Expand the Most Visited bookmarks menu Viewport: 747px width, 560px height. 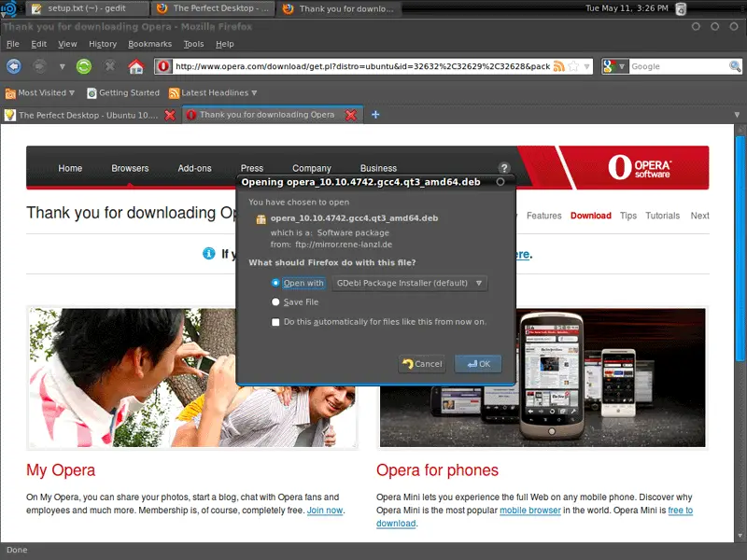(40, 92)
